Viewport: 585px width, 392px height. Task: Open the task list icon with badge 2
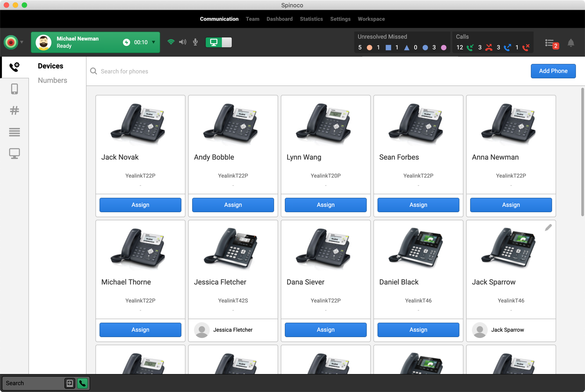point(552,43)
